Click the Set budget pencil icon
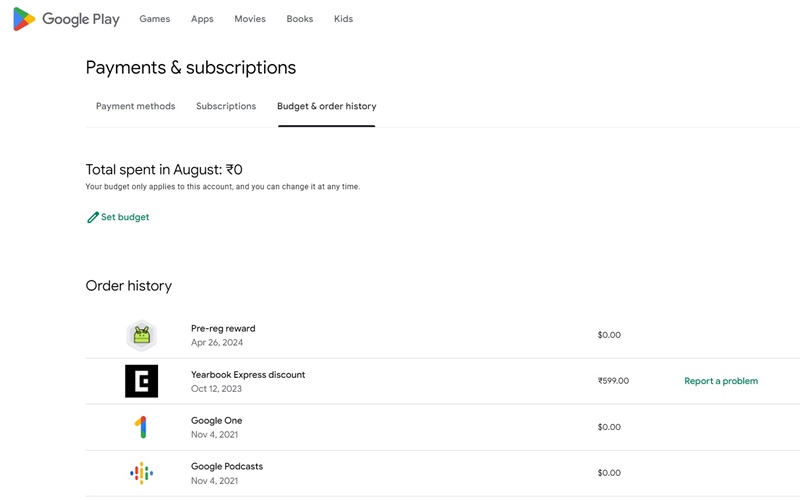 [x=92, y=217]
